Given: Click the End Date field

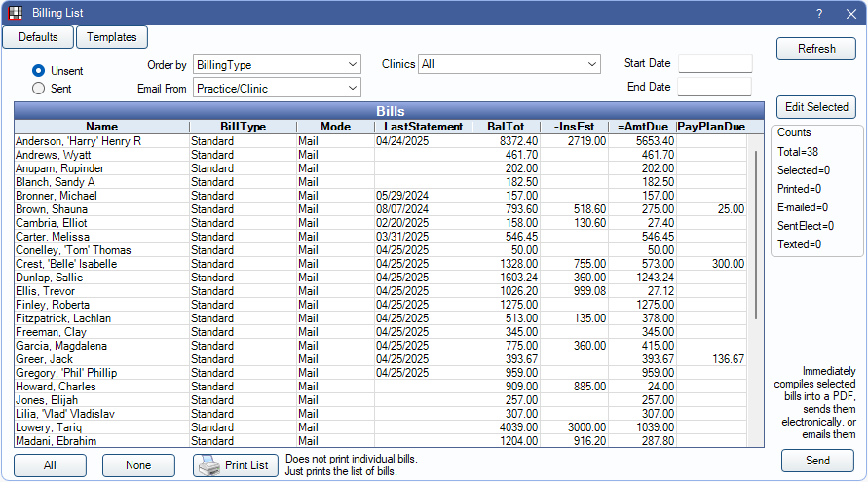Looking at the screenshot, I should (715, 87).
